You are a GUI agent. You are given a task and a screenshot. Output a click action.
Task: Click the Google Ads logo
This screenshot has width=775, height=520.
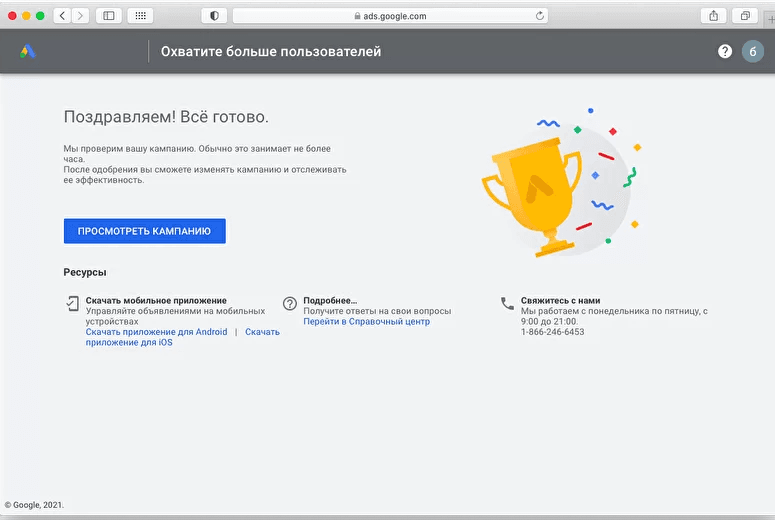coord(28,51)
